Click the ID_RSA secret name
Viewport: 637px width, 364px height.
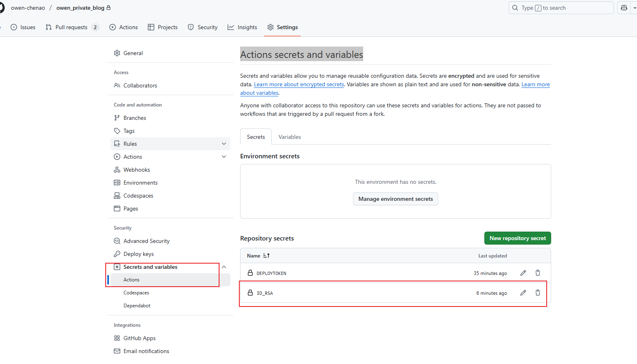point(265,293)
